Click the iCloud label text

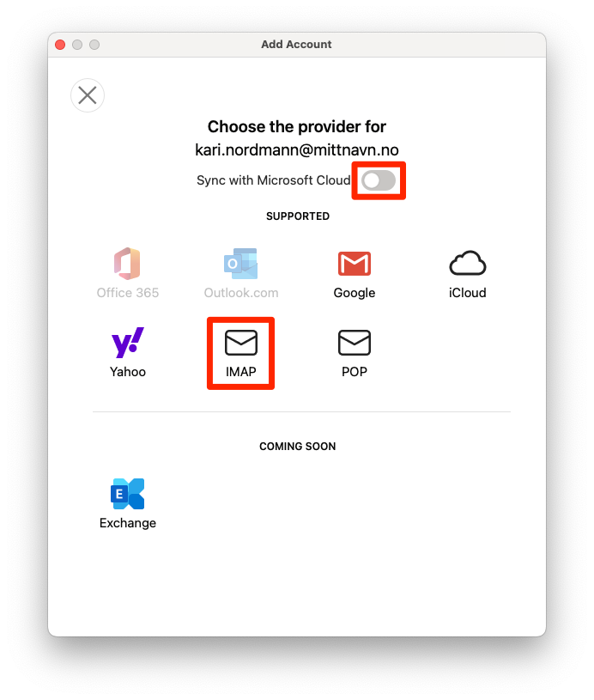tap(467, 293)
